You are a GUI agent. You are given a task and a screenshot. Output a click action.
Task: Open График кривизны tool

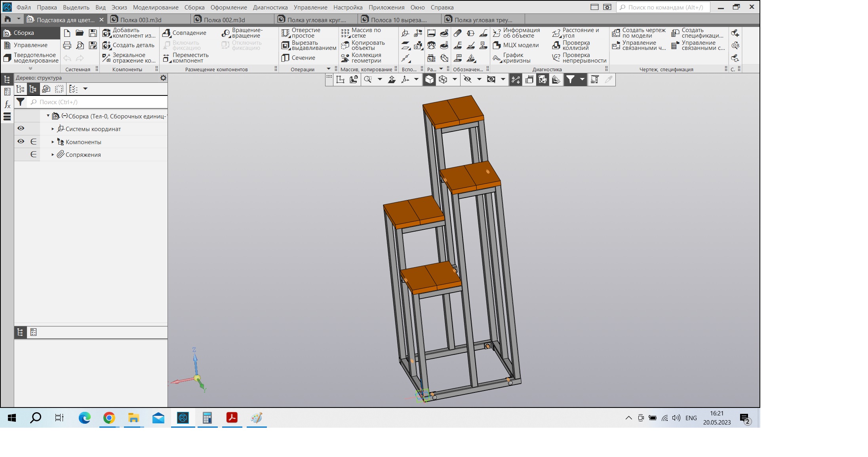[512, 58]
